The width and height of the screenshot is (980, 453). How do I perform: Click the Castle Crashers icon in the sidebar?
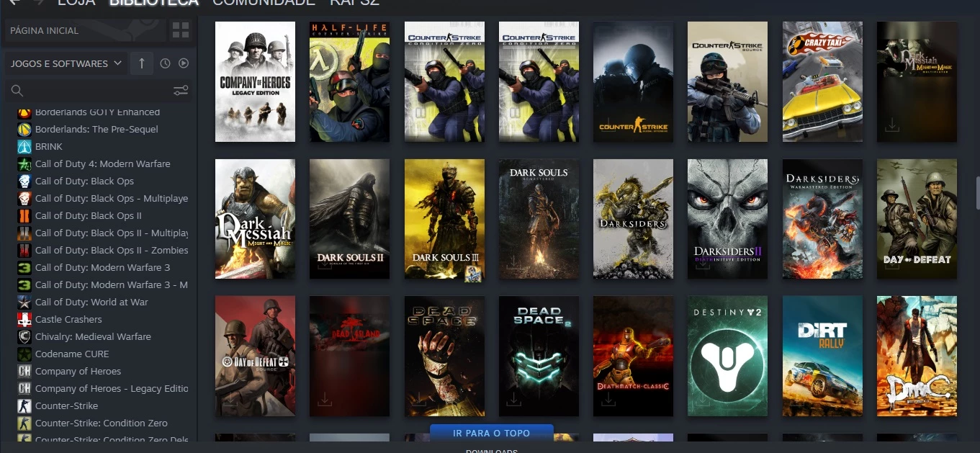tap(24, 320)
